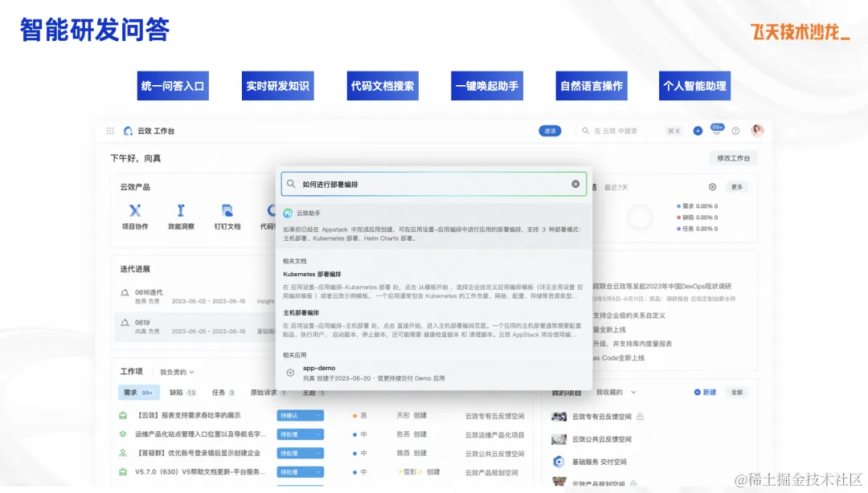Click the icon of 运维产品化站点管理 item
The width and height of the screenshot is (868, 493).
pos(123,434)
